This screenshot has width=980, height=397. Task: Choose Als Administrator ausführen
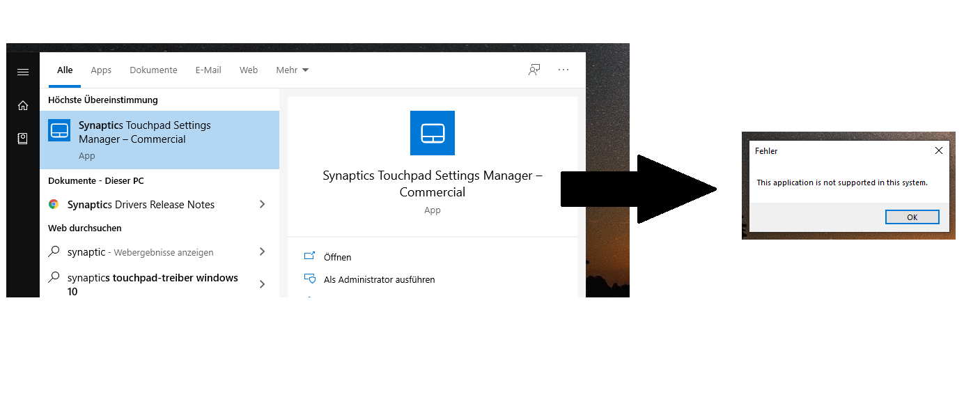click(380, 279)
